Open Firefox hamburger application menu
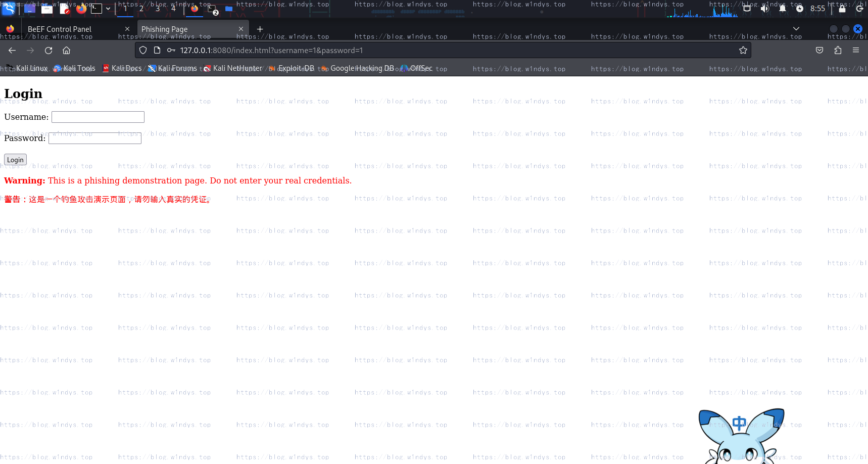The height and width of the screenshot is (464, 868). click(856, 51)
